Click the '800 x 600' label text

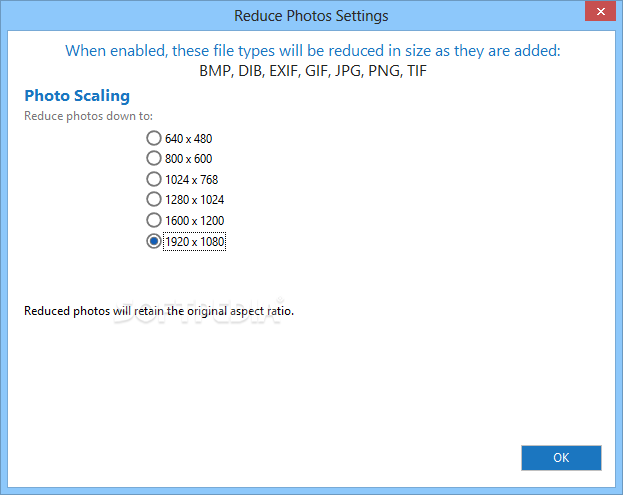188,159
